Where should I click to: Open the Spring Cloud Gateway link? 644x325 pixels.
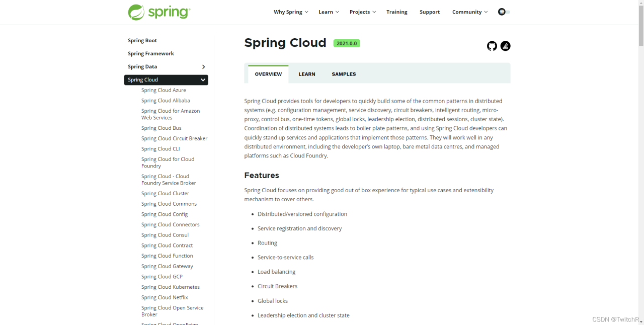(167, 266)
